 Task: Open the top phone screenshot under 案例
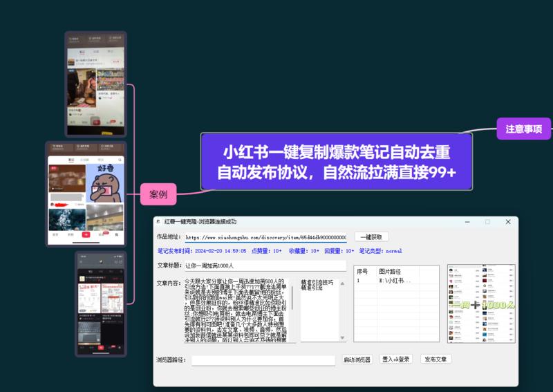95,84
